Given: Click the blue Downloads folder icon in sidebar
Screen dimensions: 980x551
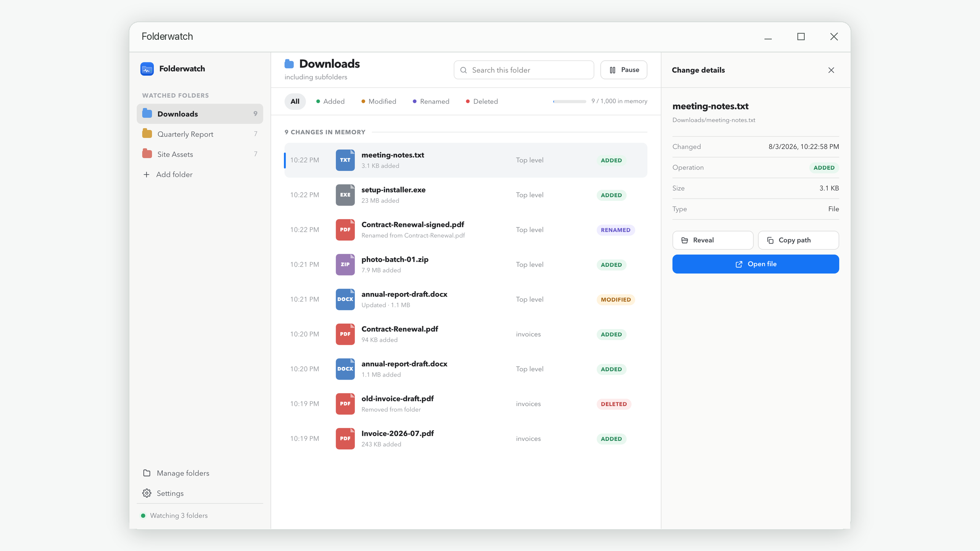Looking at the screenshot, I should pyautogui.click(x=147, y=113).
